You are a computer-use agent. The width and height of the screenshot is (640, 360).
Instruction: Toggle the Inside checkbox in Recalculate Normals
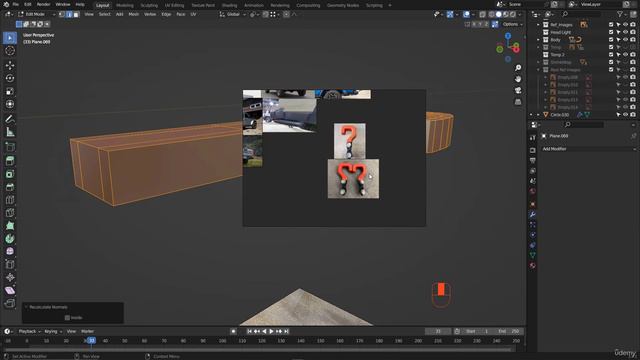(67, 318)
